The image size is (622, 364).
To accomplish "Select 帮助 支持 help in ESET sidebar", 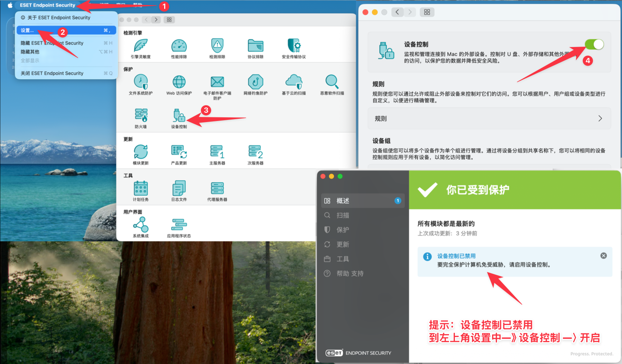I will (x=363, y=274).
